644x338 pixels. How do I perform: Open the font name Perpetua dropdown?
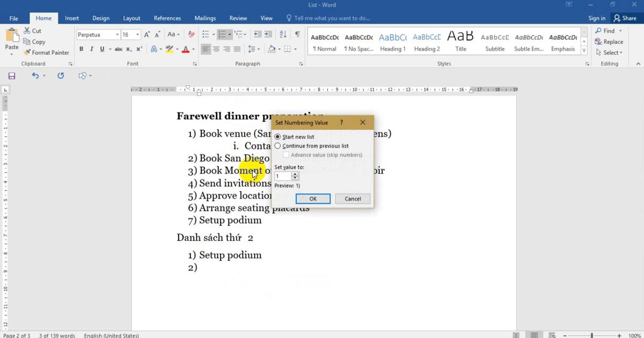116,35
